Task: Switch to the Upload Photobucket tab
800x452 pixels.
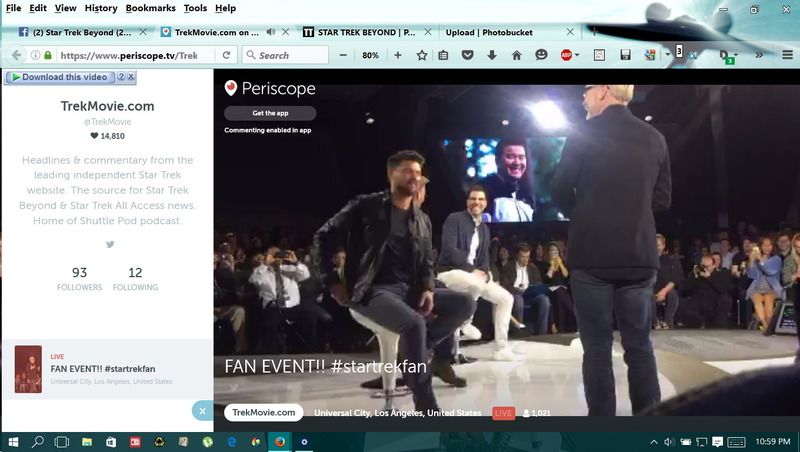Action: pos(489,32)
